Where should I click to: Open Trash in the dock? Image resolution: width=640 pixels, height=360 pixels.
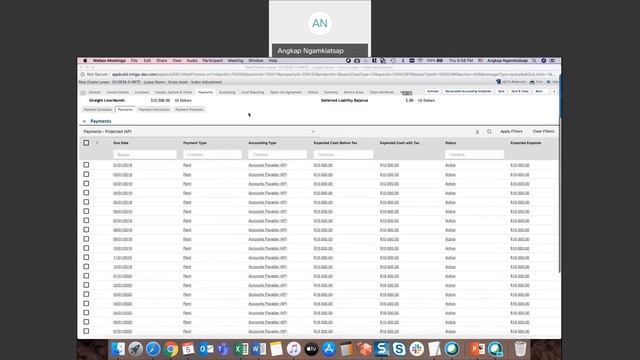(520, 349)
